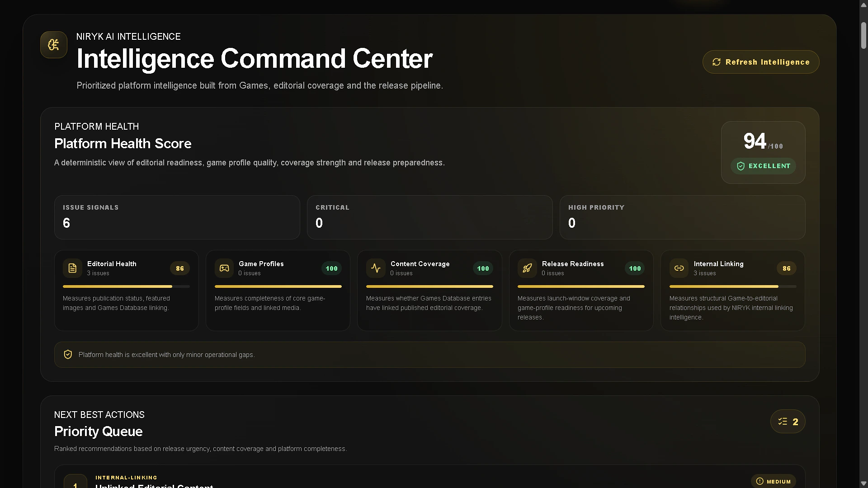Click the Internal Linking score 86 badge

(x=787, y=268)
